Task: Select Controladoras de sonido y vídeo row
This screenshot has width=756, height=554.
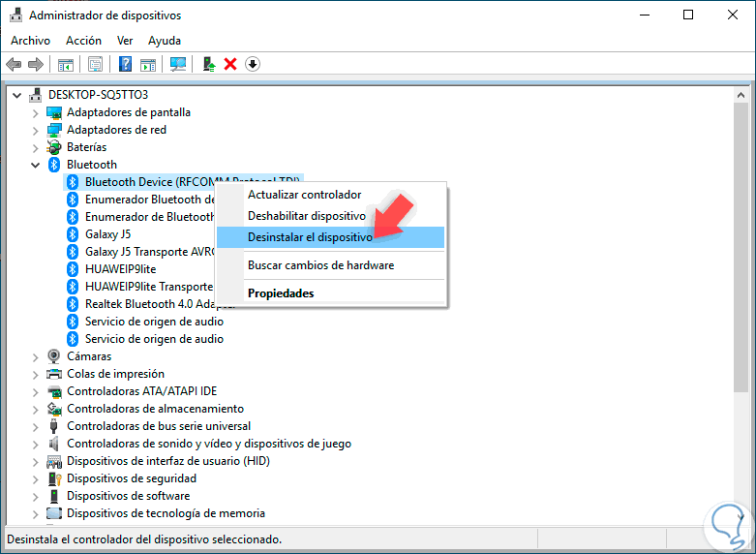Action: tap(209, 444)
